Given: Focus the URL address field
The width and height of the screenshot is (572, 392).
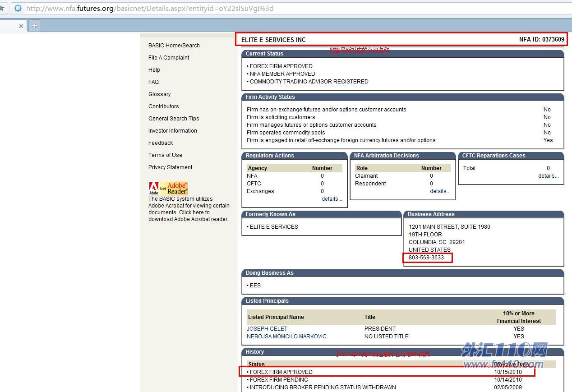Looking at the screenshot, I should [x=298, y=8].
